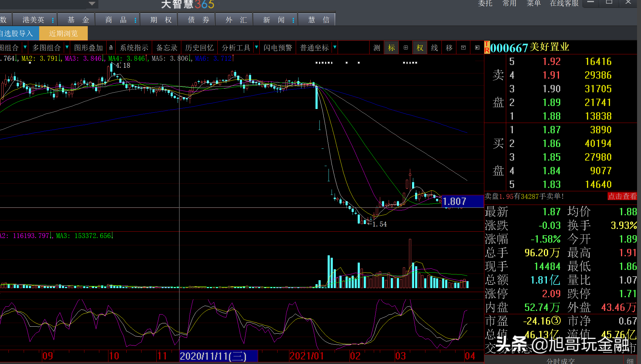This screenshot has height=364, width=641.
Task: Click the 03 month timeline label
Action: (401, 356)
